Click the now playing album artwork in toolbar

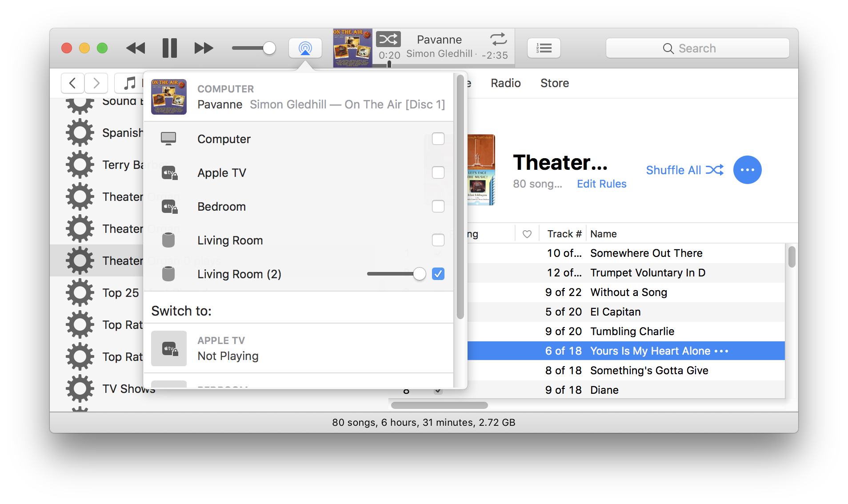[352, 48]
